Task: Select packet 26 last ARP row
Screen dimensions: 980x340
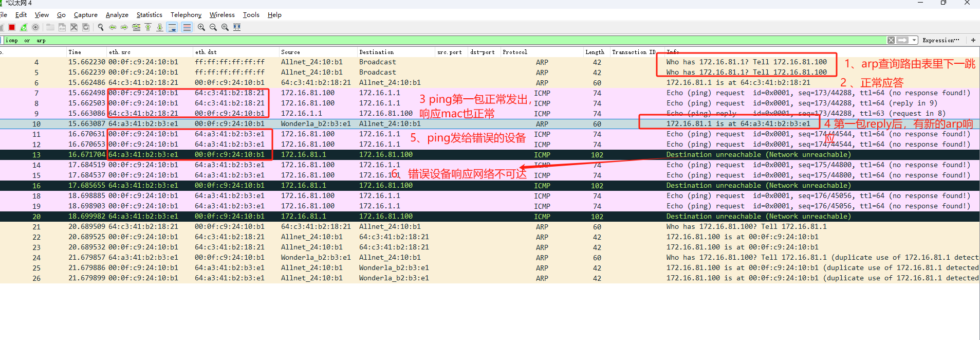Action: (x=490, y=278)
